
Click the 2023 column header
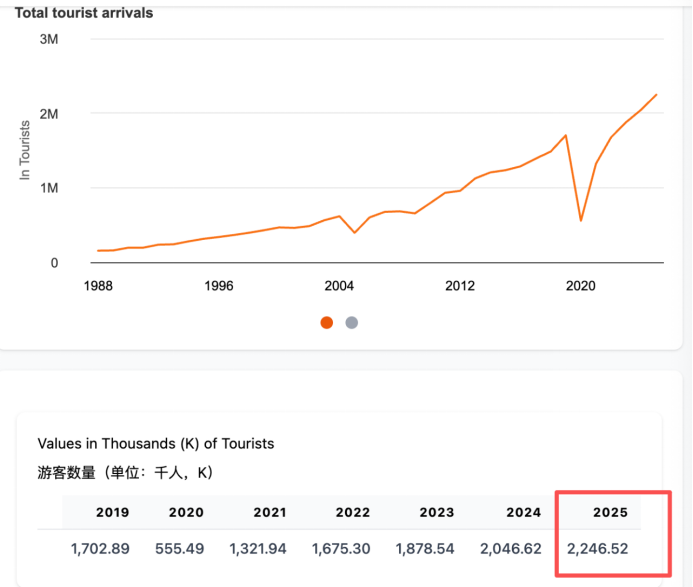click(437, 512)
